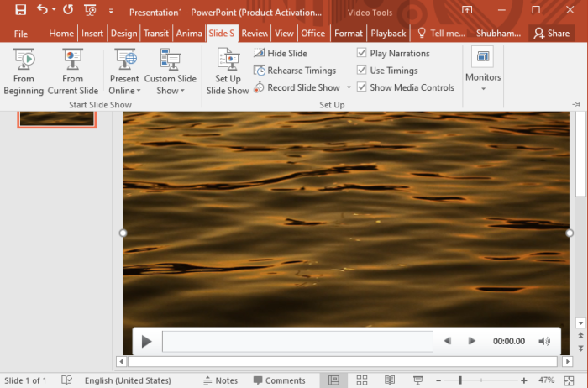Start slide show From Beginning
The image size is (588, 388).
click(x=24, y=71)
